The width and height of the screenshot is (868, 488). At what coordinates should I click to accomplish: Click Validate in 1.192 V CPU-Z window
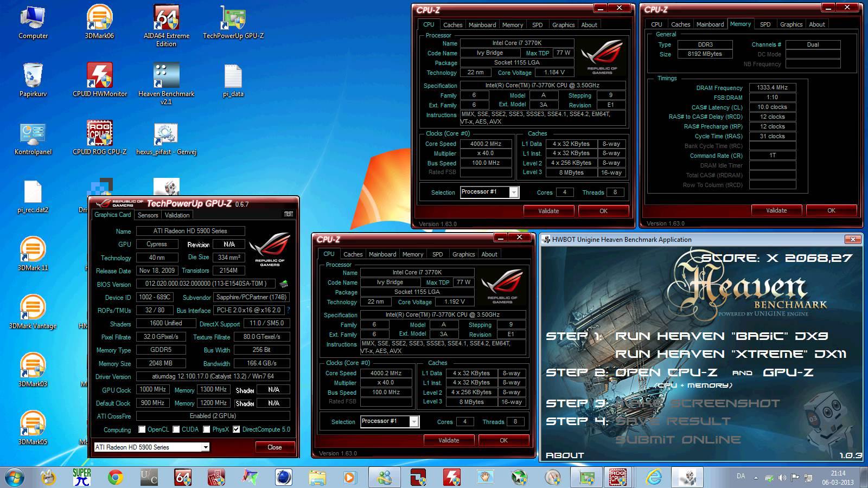tap(449, 440)
